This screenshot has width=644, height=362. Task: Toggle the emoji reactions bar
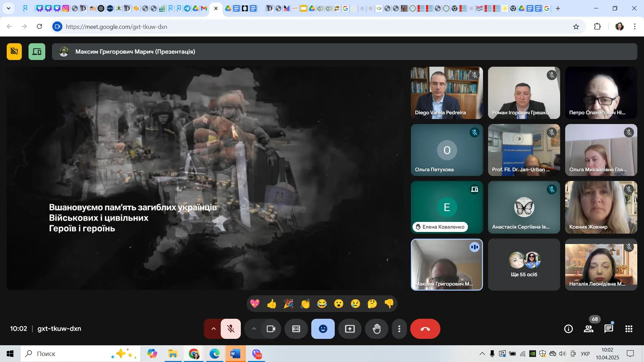[x=323, y=329]
